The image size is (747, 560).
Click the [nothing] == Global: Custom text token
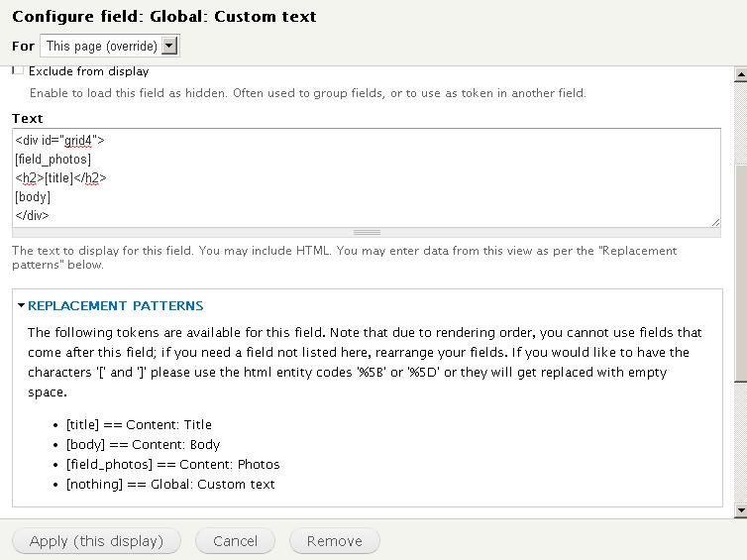170,484
